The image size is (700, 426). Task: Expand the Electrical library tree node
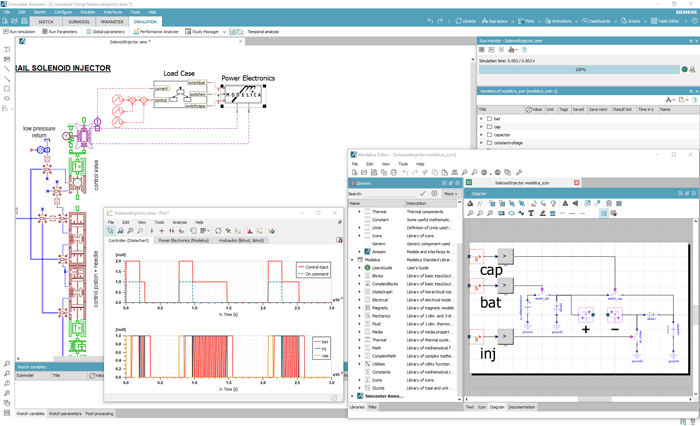pos(360,299)
